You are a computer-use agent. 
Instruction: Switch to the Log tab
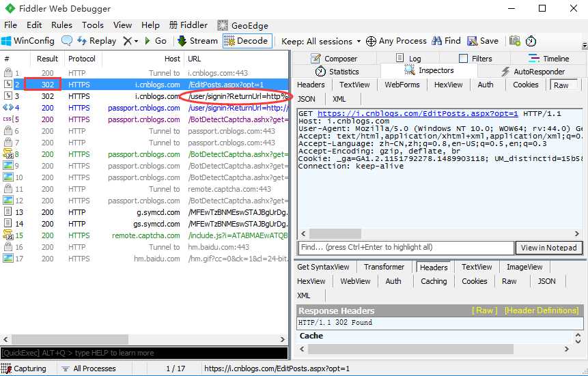tap(408, 59)
